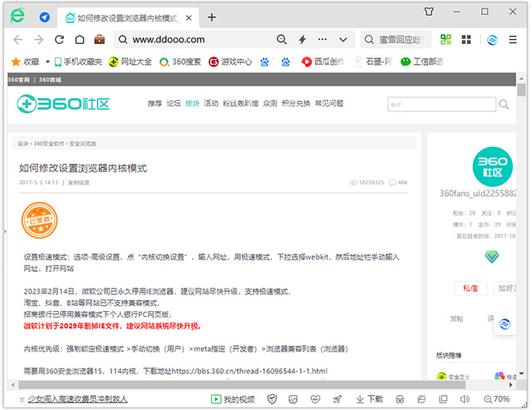532x410 pixels.
Task: Go to the home page icon
Action: pyautogui.click(x=80, y=39)
